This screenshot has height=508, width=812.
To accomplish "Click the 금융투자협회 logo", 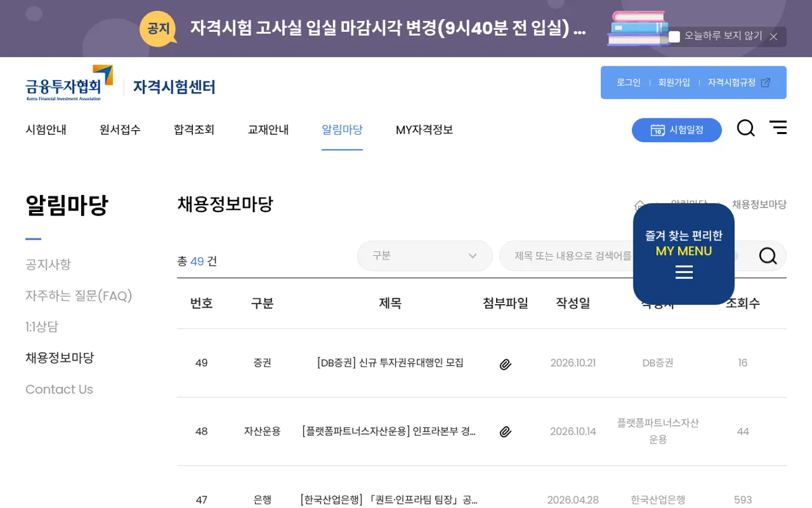I will coord(70,83).
